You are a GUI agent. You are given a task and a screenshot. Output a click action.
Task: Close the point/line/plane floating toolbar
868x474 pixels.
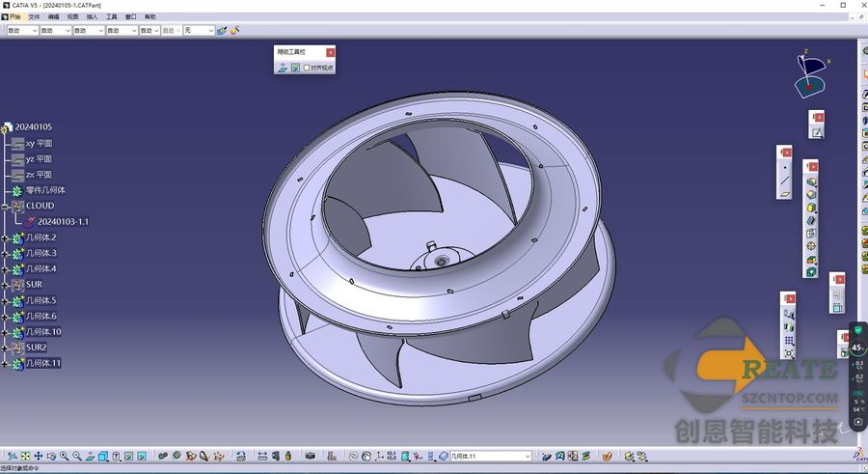787,153
